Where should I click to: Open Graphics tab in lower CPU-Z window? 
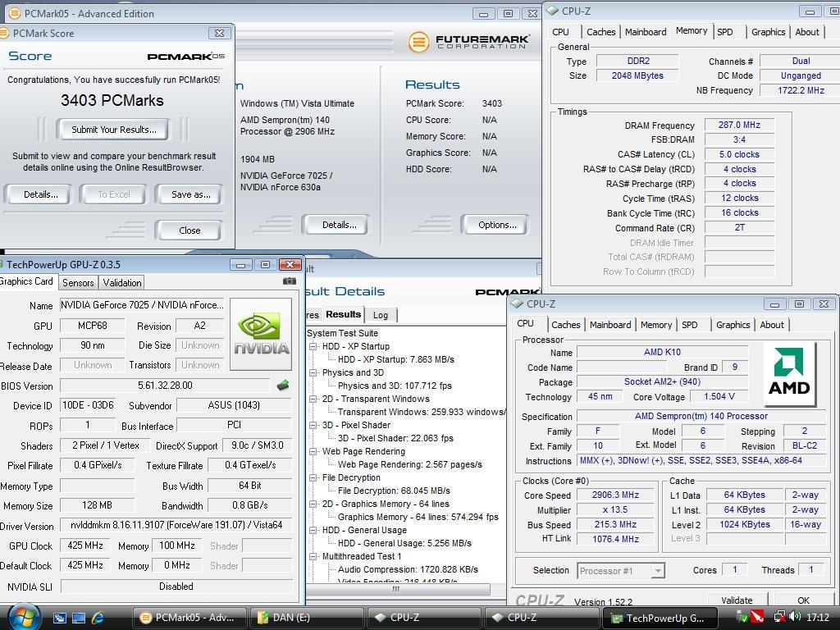click(733, 325)
